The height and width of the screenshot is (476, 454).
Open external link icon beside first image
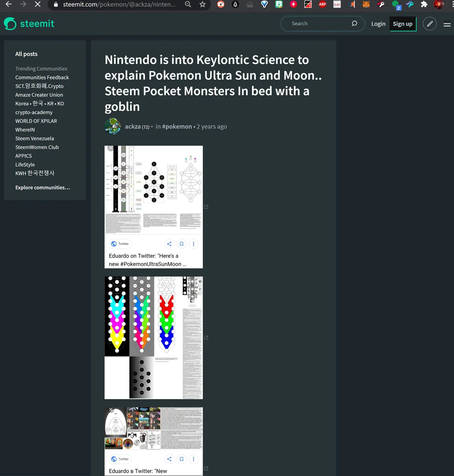point(206,207)
